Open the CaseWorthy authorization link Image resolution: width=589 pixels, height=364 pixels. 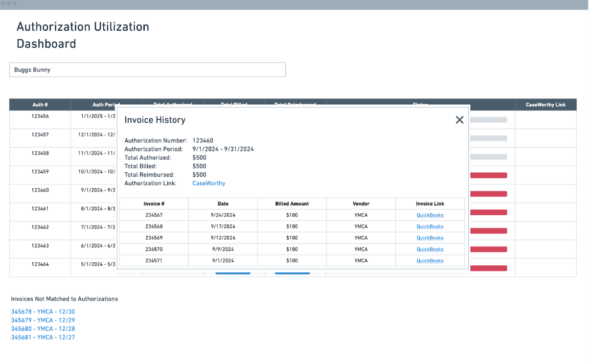tap(209, 183)
